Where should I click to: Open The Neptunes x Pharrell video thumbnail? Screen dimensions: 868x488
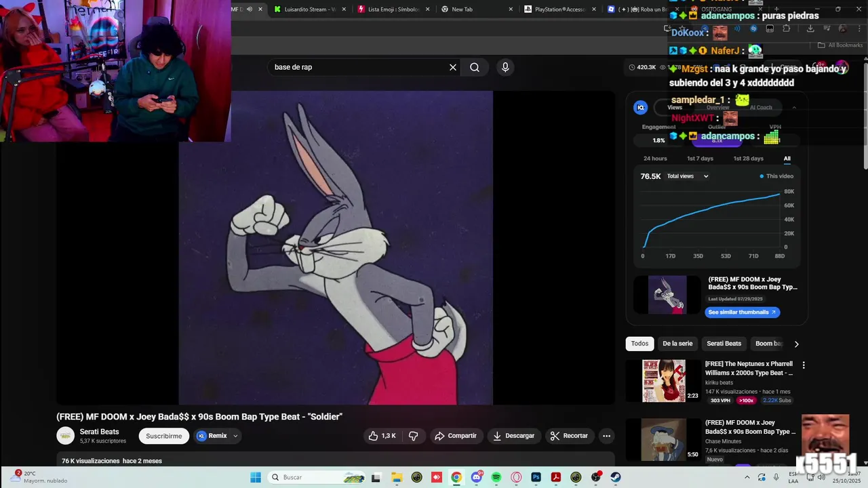tap(664, 381)
